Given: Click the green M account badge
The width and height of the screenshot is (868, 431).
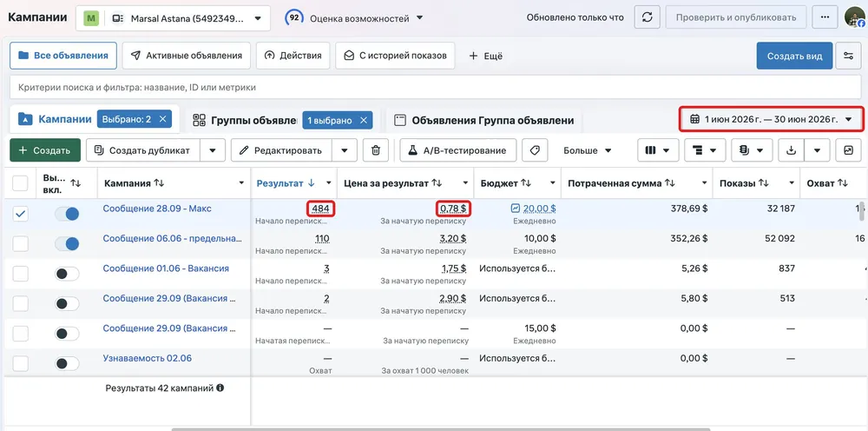Looking at the screenshot, I should (x=91, y=18).
